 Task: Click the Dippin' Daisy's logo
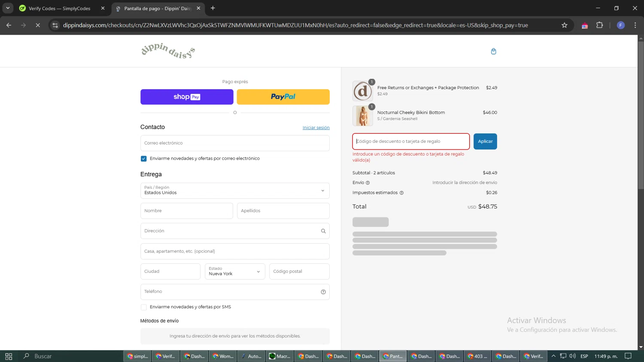point(168,51)
